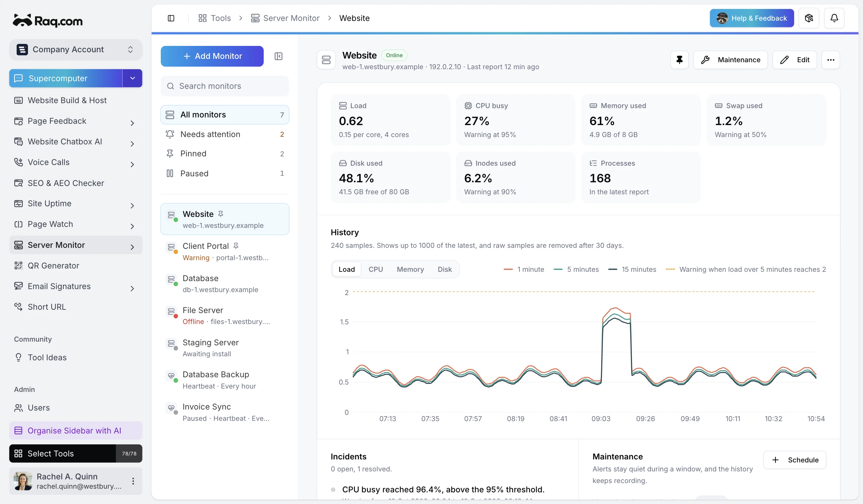This screenshot has height=504, width=863.
Task: Expand the Voice Calls submenu
Action: point(132,164)
